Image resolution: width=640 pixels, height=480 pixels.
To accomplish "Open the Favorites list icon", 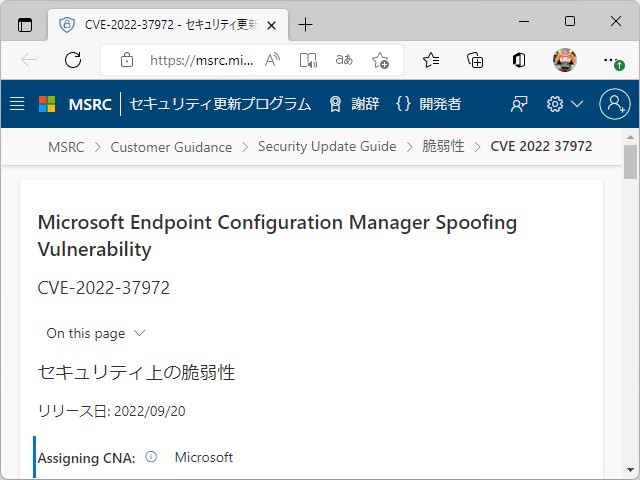I will click(x=431, y=60).
